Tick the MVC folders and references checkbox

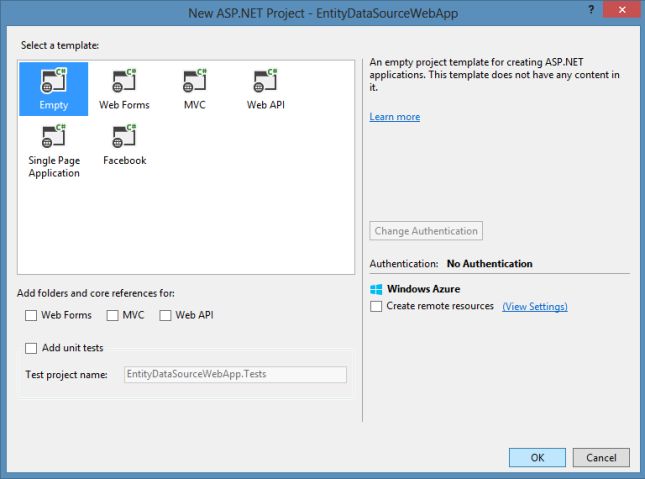click(x=112, y=315)
